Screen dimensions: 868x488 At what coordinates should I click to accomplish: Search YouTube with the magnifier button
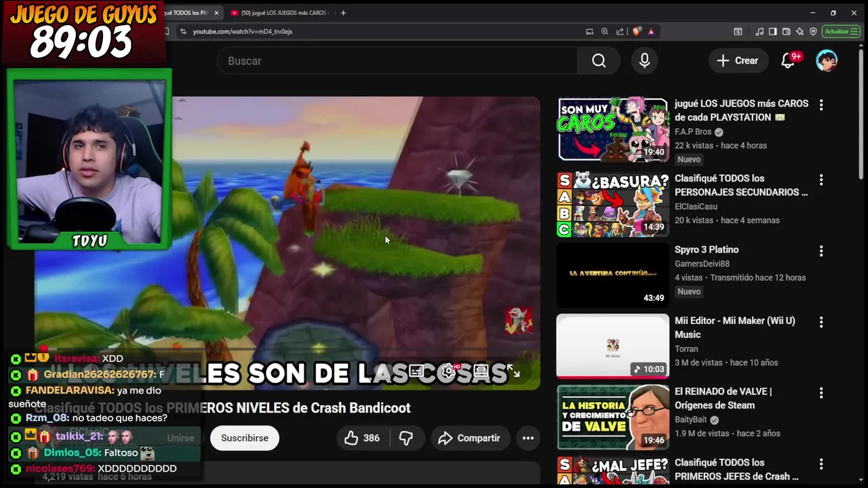599,61
